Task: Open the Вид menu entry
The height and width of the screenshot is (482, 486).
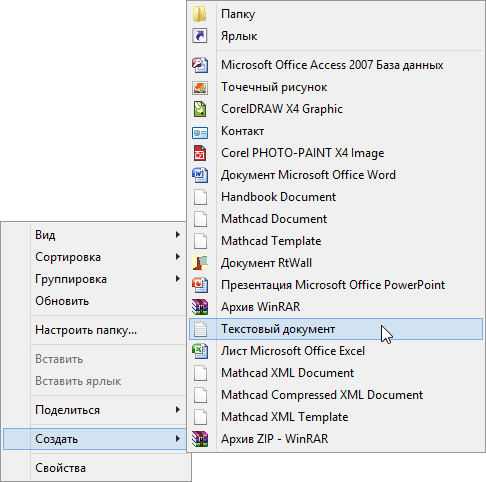Action: coord(95,235)
